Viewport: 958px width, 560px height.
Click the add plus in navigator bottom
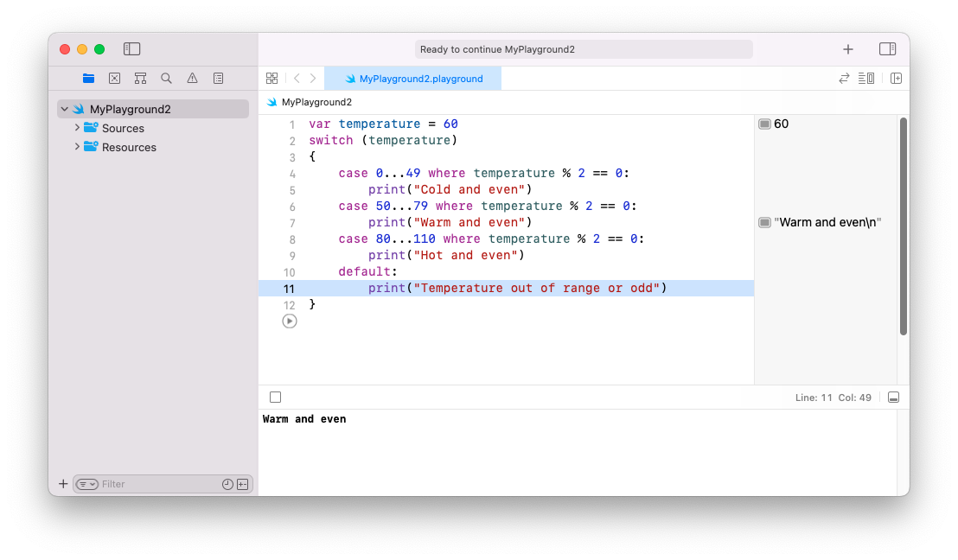pyautogui.click(x=63, y=484)
